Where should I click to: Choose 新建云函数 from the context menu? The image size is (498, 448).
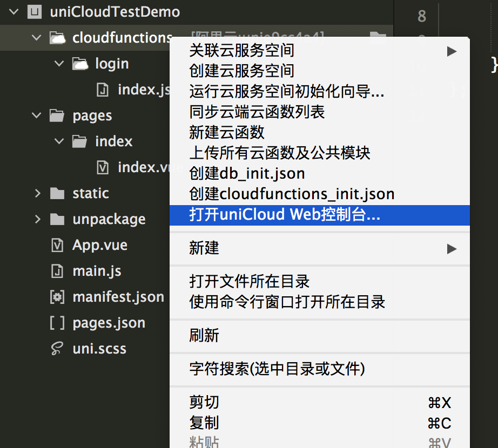[x=227, y=132]
